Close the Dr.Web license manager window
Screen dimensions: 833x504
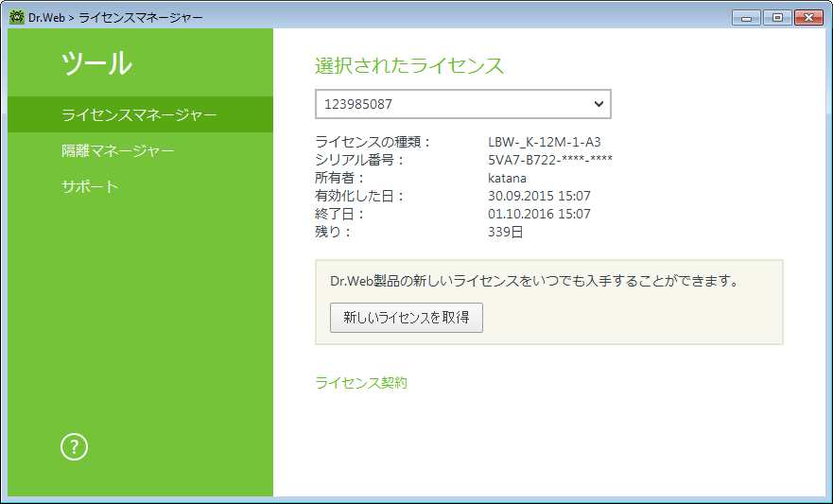click(808, 18)
